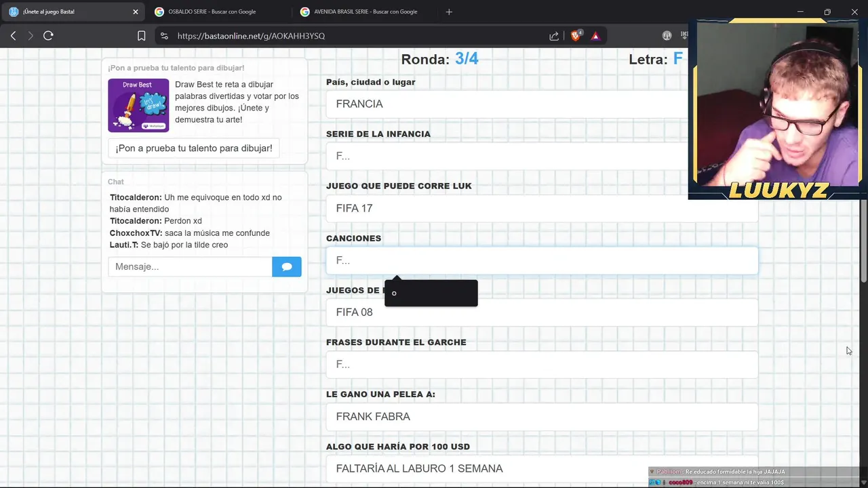868x488 pixels.
Task: Focus the CANCIONES answer field
Action: 542,260
